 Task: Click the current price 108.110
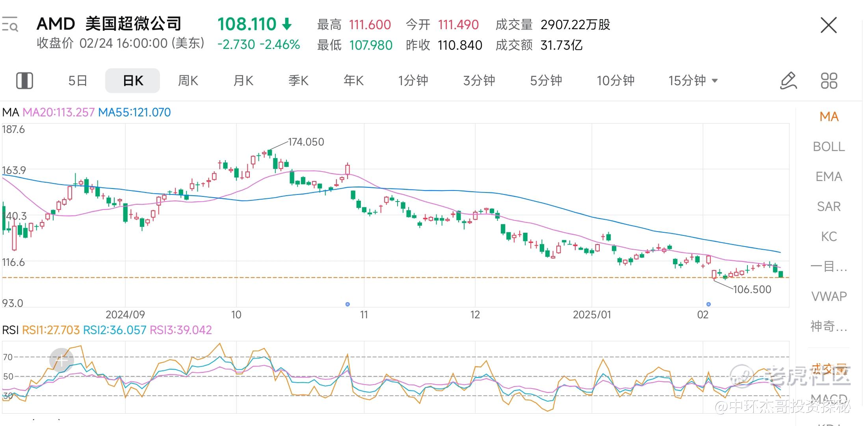coord(247,24)
